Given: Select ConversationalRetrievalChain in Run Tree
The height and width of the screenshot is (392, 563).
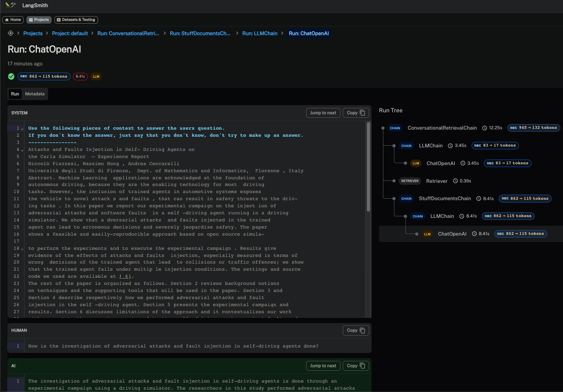Looking at the screenshot, I should pos(442,128).
